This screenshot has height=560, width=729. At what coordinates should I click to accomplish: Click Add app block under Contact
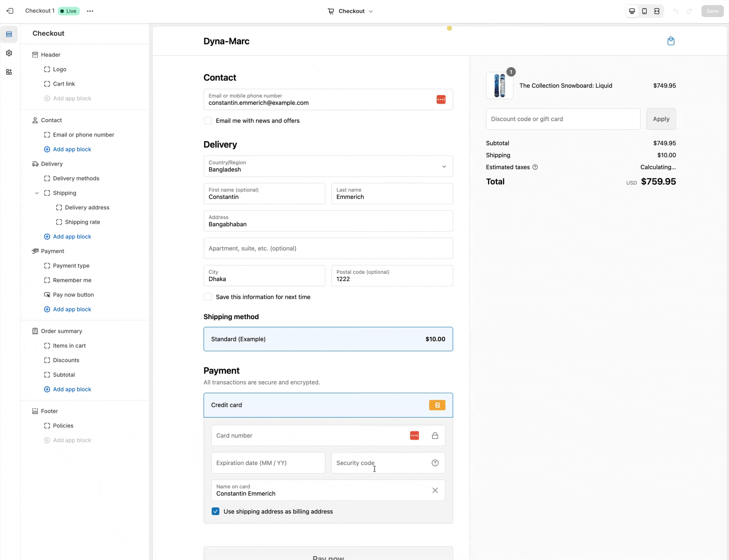pyautogui.click(x=72, y=149)
